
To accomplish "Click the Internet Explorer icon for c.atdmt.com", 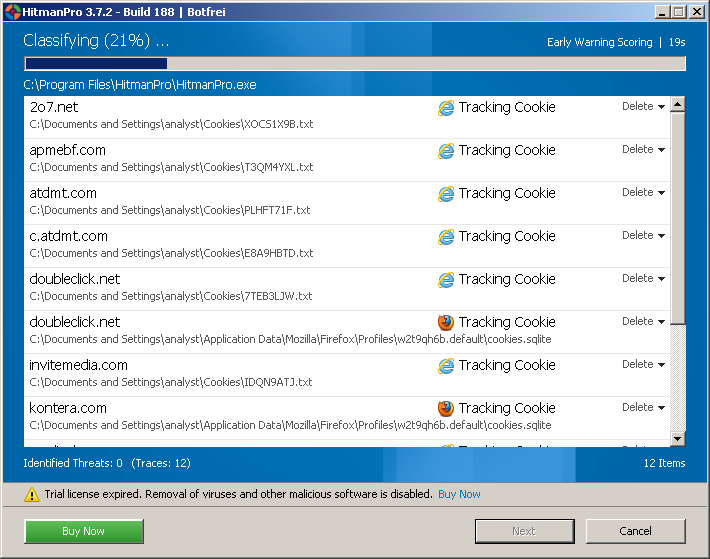I will 446,237.
